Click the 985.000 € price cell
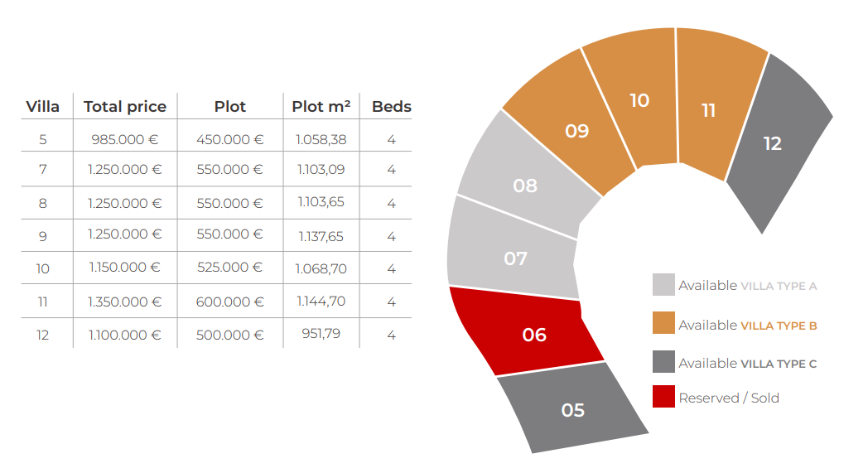The height and width of the screenshot is (473, 868). (x=125, y=139)
